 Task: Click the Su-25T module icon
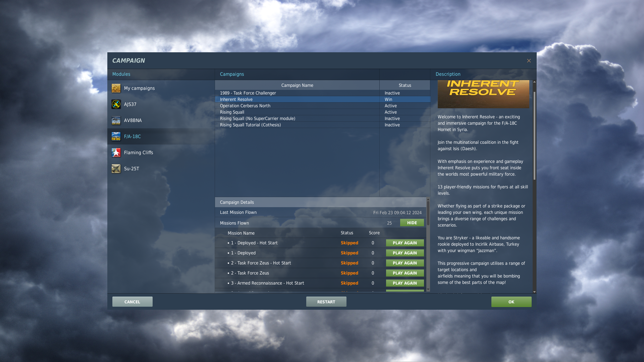click(116, 169)
